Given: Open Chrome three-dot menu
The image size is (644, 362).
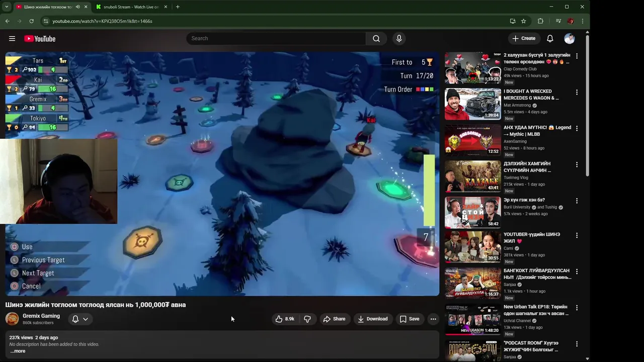Looking at the screenshot, I should click(x=582, y=21).
